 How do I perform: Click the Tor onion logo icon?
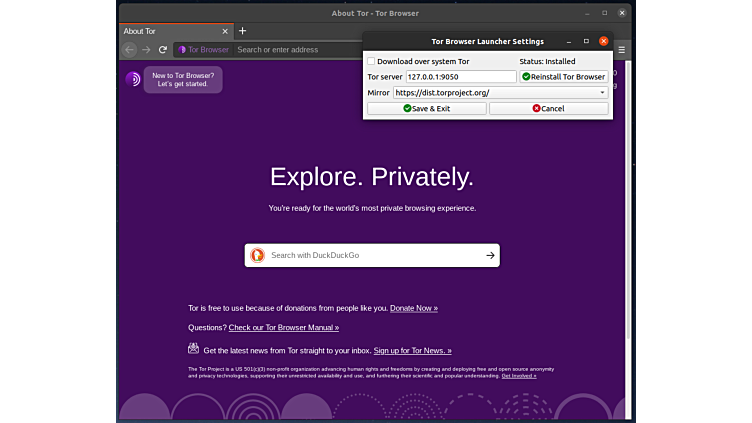pos(133,79)
